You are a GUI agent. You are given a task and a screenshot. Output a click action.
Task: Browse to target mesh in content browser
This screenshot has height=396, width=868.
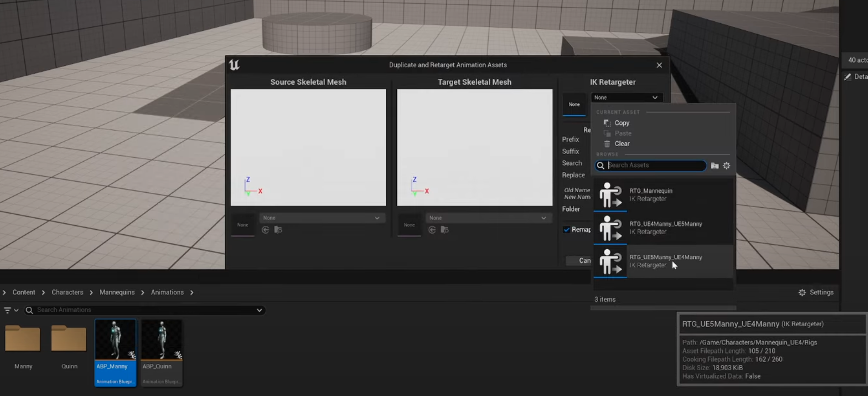click(444, 230)
